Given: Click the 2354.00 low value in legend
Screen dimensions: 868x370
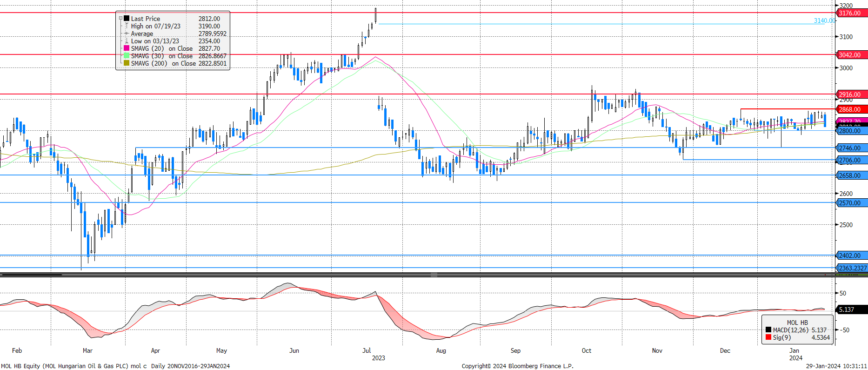Looking at the screenshot, I should pos(209,41).
